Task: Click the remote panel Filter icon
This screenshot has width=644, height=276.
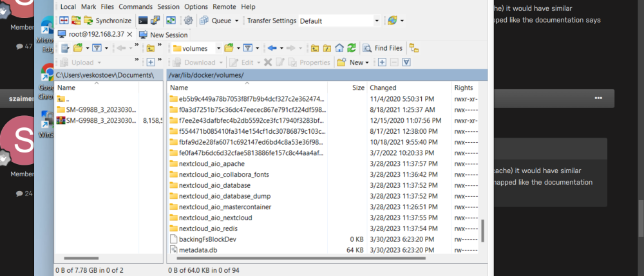Action: tap(248, 48)
